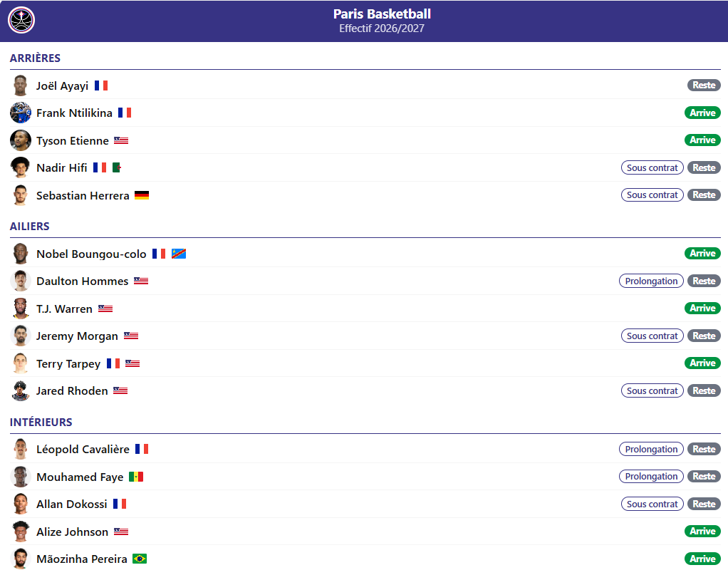Click the Sous contrat tag for Nadir Hifi
Screen dimensions: 728x575
[652, 167]
